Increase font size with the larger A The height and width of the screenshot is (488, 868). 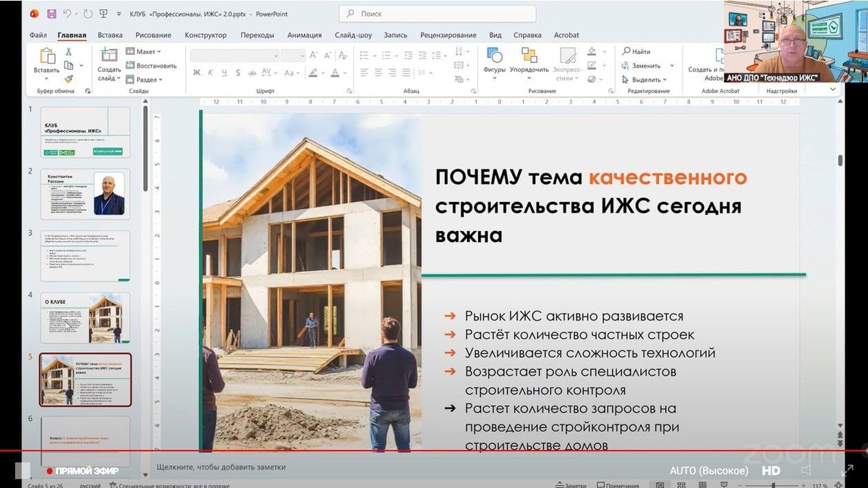pos(314,55)
